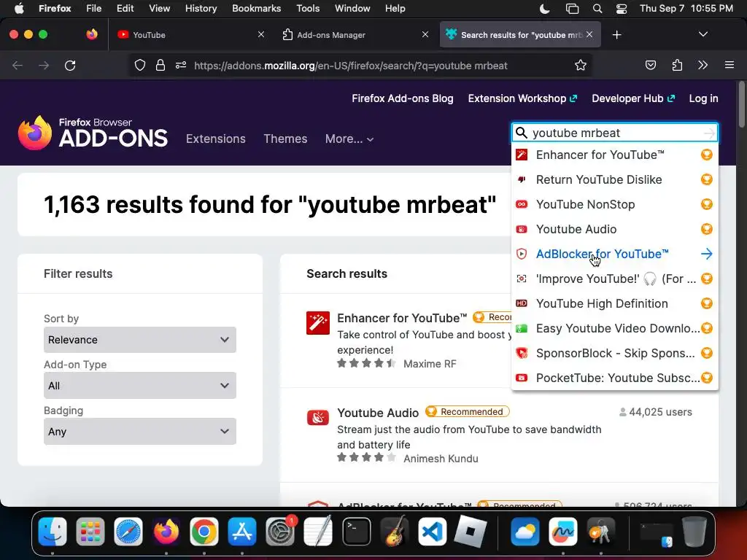
Task: Click pinned Firefox tab icon
Action: pos(92,34)
